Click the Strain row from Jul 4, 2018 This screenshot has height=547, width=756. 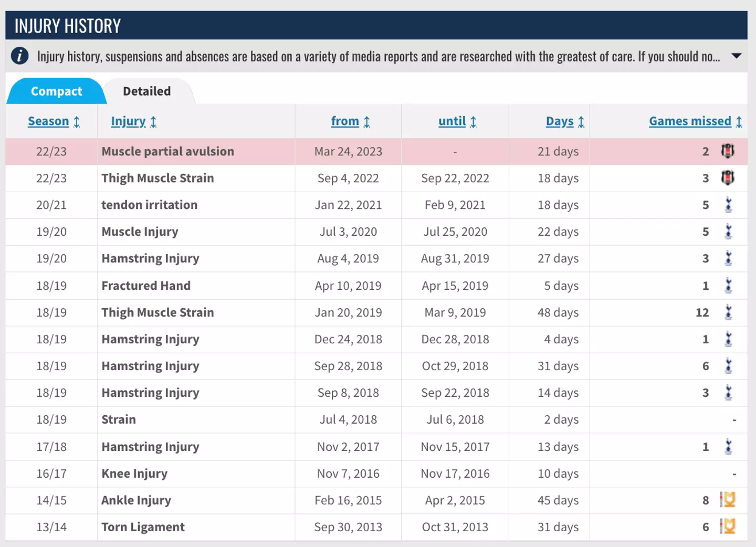point(119,419)
